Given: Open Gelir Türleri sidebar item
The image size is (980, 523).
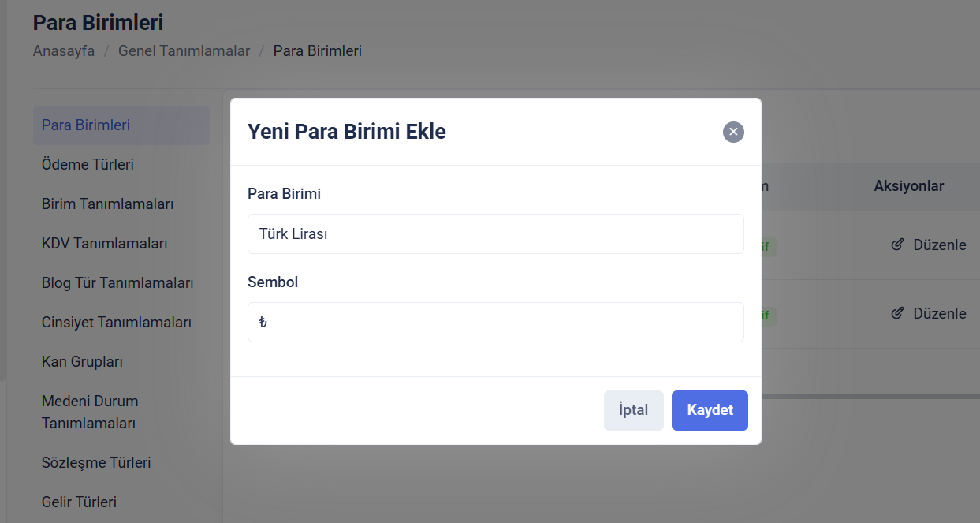Looking at the screenshot, I should pos(79,502).
